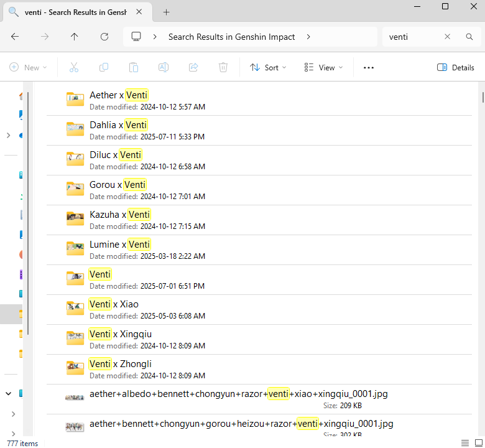Screen dimensions: 485x448
Task: Go up one folder level
Action: click(74, 37)
